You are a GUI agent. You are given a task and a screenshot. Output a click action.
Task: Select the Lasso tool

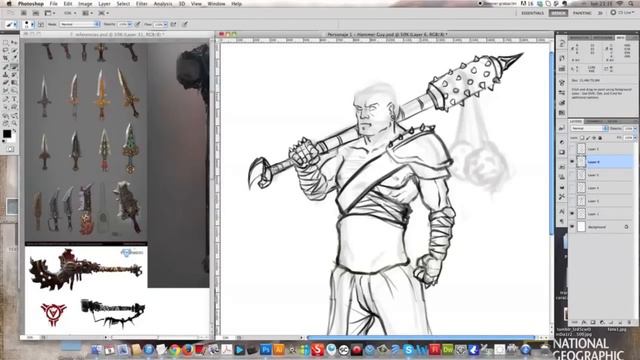point(6,50)
